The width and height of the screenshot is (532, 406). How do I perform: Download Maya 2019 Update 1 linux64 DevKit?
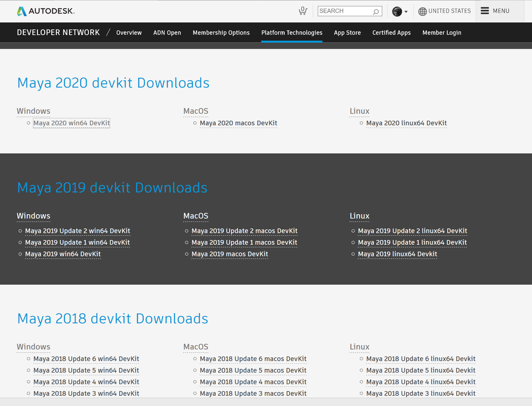[412, 243]
